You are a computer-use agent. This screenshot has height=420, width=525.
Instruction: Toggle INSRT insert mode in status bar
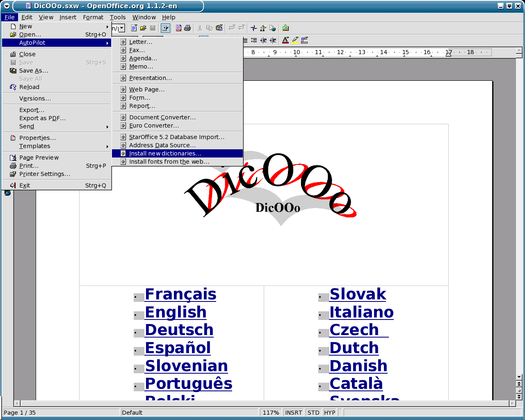tap(293, 413)
